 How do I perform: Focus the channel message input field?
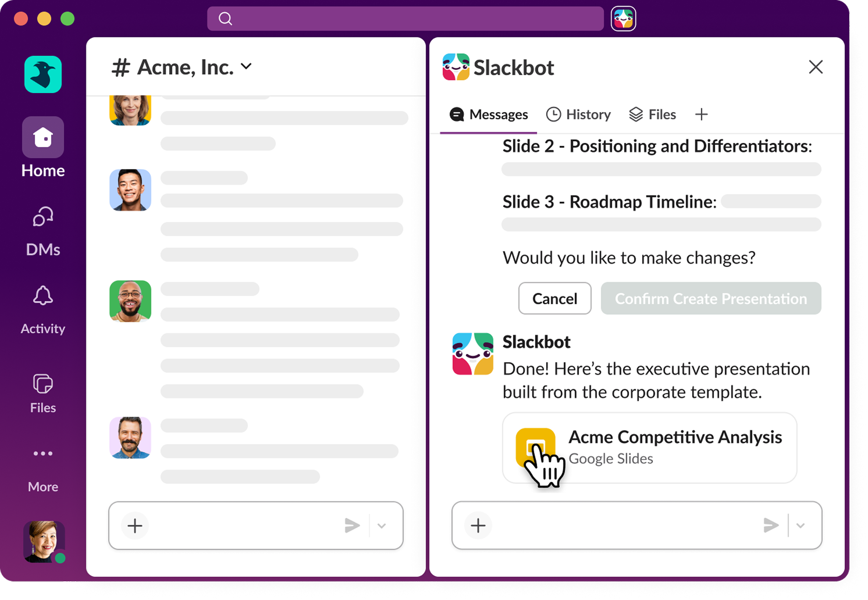coord(256,525)
